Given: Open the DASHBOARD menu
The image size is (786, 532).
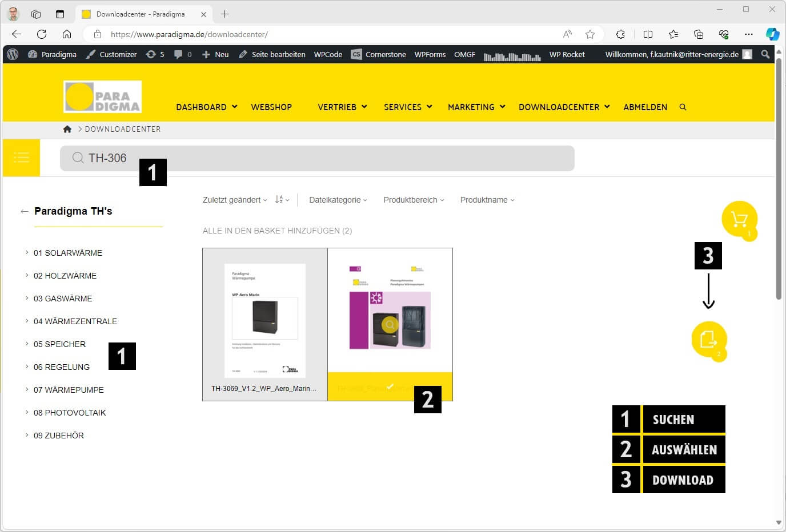Looking at the screenshot, I should [206, 107].
